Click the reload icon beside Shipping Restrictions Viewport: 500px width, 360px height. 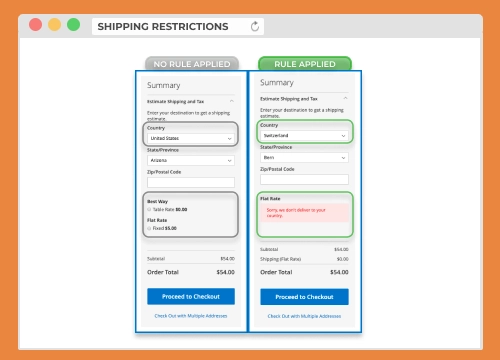click(x=255, y=26)
